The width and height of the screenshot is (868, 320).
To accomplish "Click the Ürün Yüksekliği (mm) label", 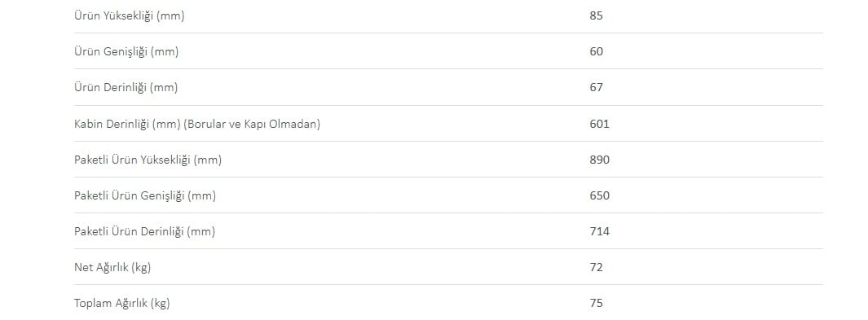I will tap(130, 16).
